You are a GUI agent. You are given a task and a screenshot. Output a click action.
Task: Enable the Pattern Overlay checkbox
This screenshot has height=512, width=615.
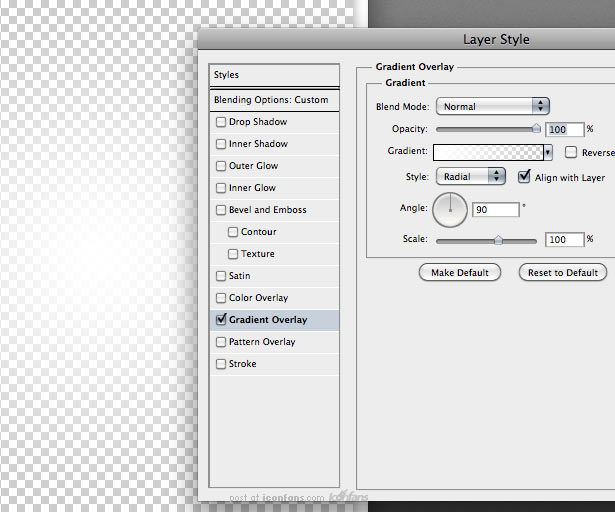[x=221, y=342]
